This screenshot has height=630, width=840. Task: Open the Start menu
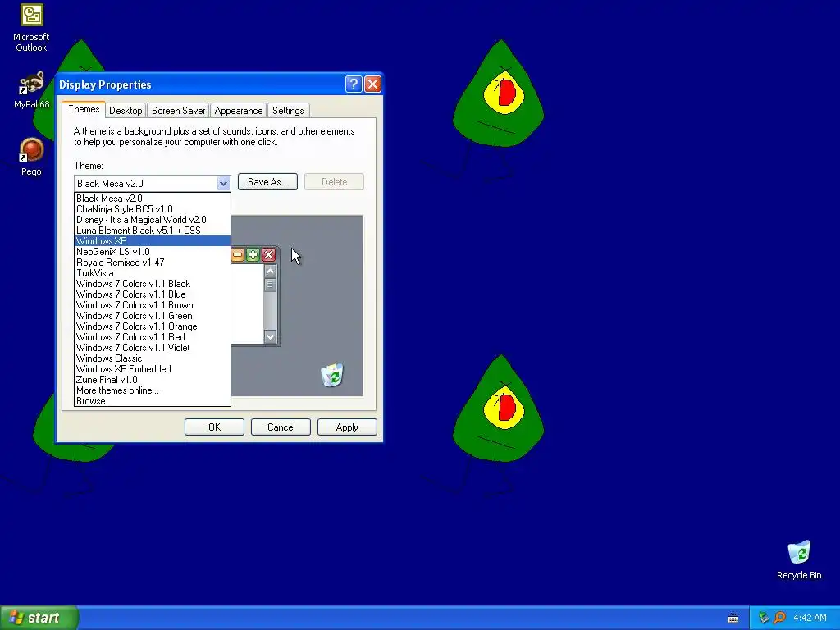(39, 618)
